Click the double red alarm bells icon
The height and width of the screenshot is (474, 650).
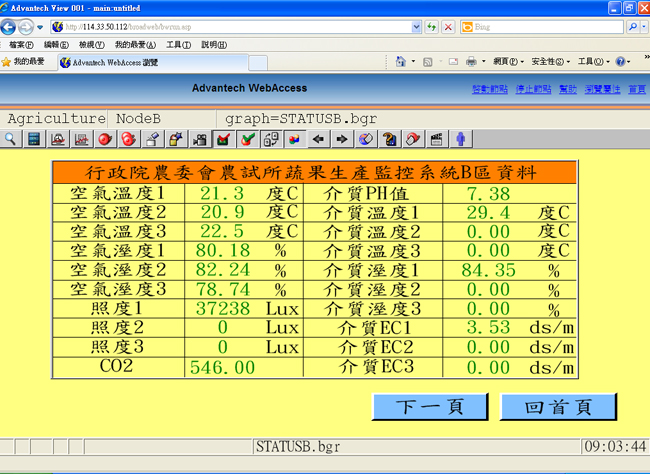point(129,139)
